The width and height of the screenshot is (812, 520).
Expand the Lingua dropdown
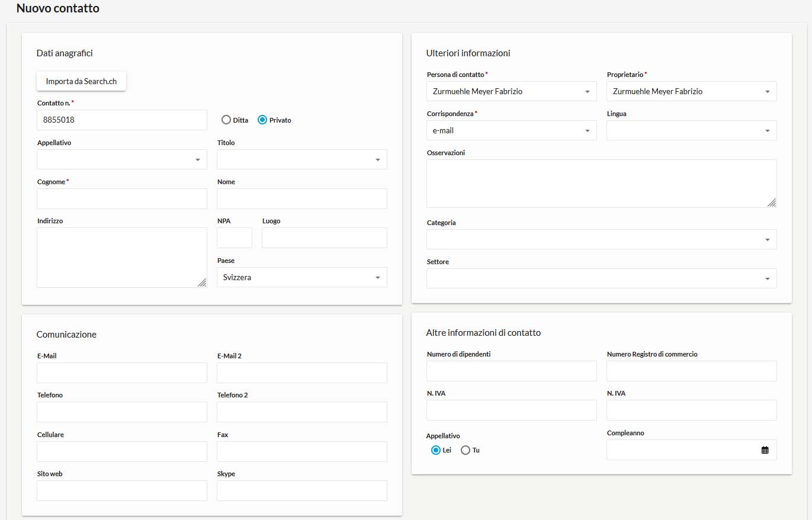click(x=691, y=130)
